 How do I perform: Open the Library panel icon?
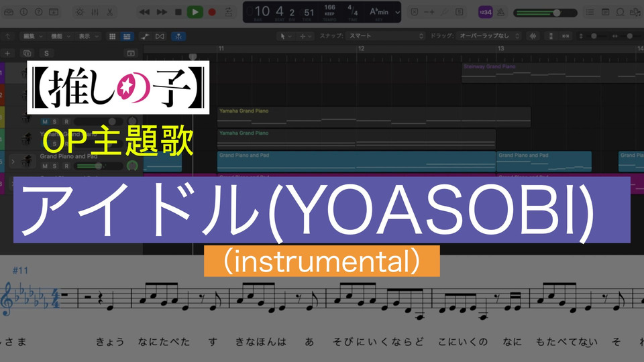(9, 12)
